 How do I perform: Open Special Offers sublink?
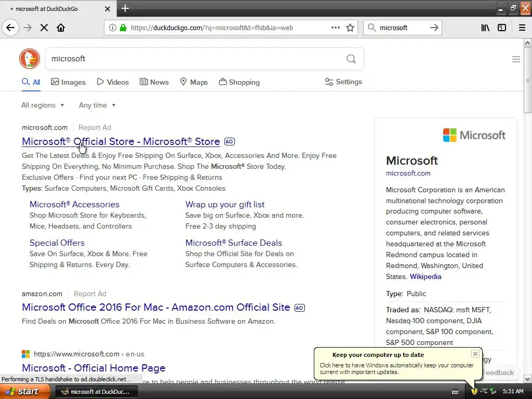(x=57, y=243)
